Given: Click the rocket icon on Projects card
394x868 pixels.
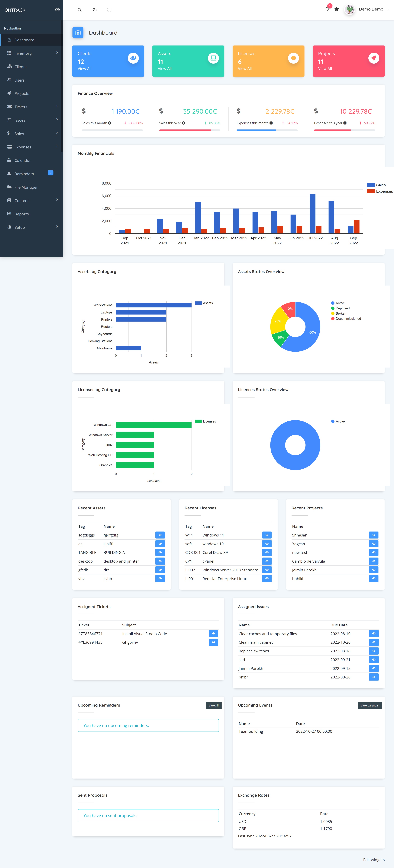Looking at the screenshot, I should click(x=373, y=58).
